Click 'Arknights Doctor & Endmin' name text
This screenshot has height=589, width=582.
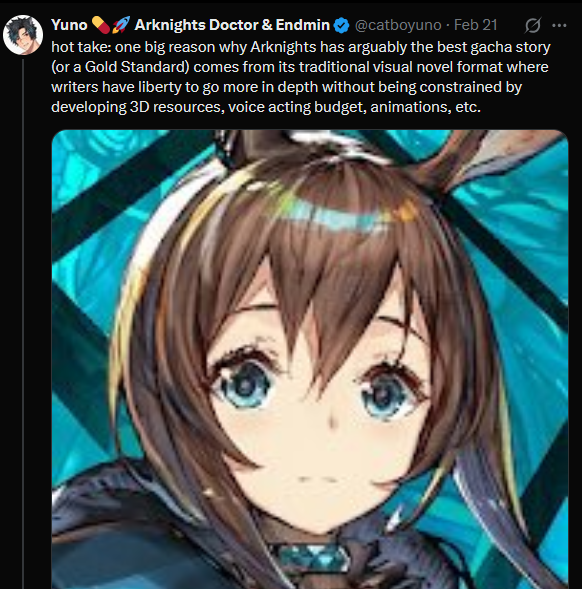(x=232, y=25)
